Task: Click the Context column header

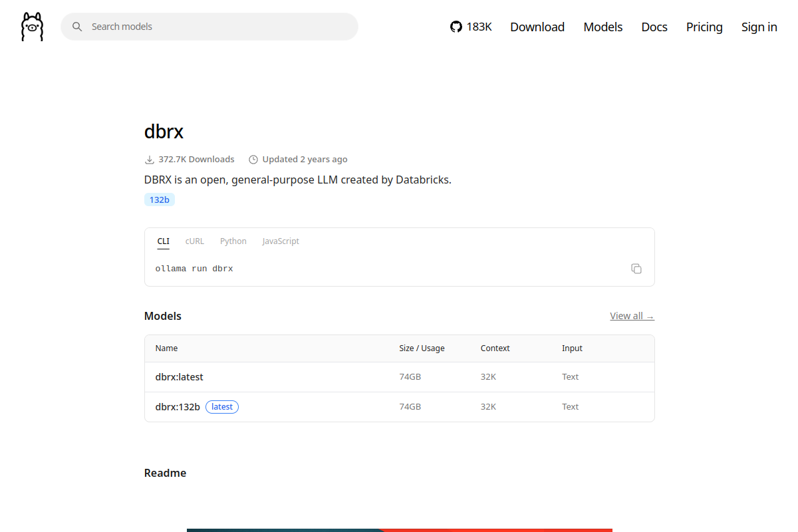Action: (495, 348)
